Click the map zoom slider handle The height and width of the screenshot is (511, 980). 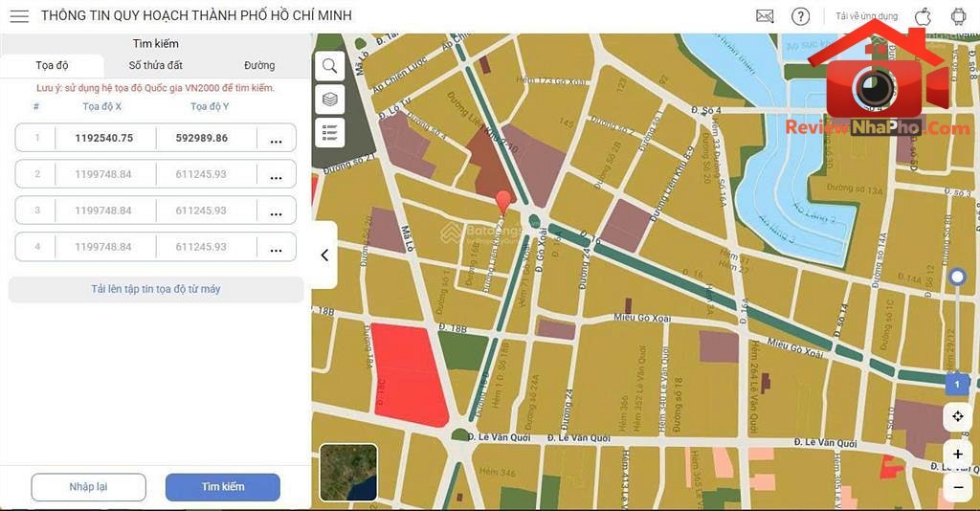[957, 277]
